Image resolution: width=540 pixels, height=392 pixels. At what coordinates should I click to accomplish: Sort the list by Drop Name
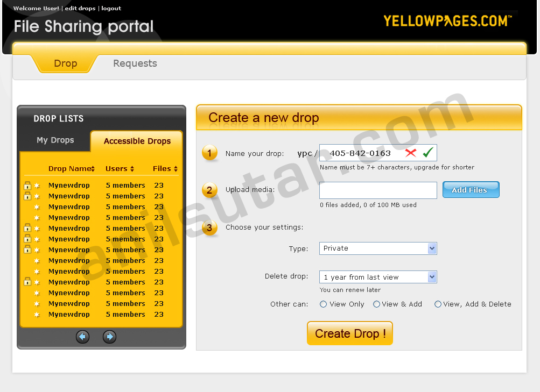click(72, 168)
